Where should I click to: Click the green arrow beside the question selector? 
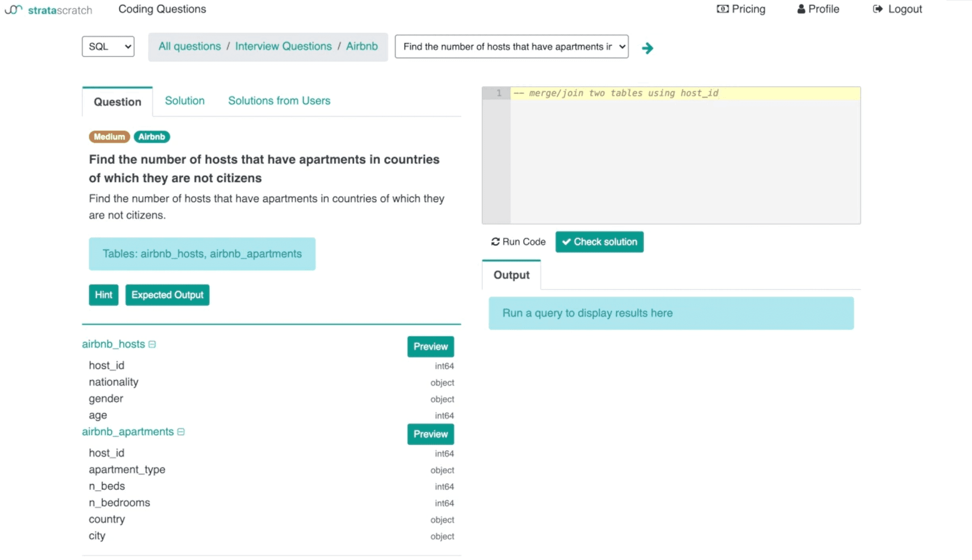click(647, 48)
